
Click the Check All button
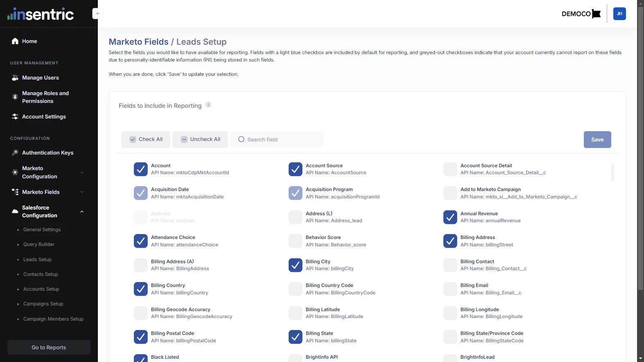(x=146, y=139)
